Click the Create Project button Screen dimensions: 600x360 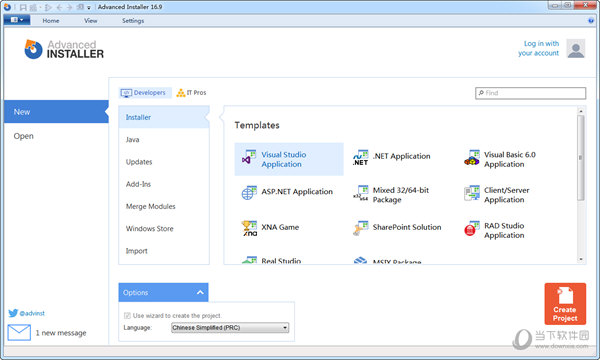point(565,304)
